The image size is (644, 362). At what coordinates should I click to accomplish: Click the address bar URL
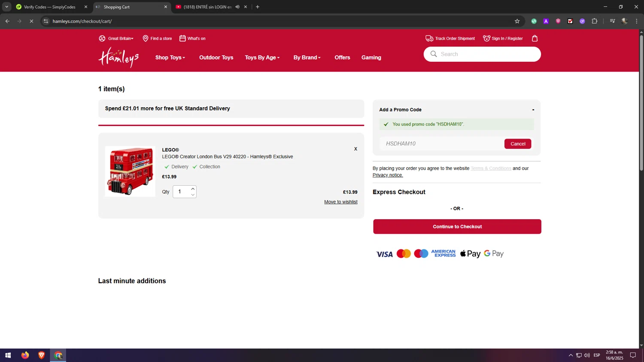pyautogui.click(x=82, y=21)
